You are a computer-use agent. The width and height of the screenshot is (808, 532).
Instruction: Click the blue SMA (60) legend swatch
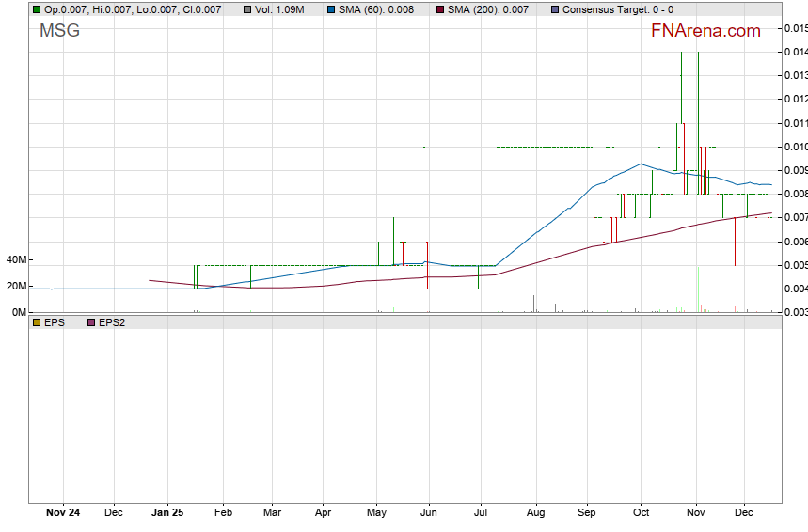[330, 9]
